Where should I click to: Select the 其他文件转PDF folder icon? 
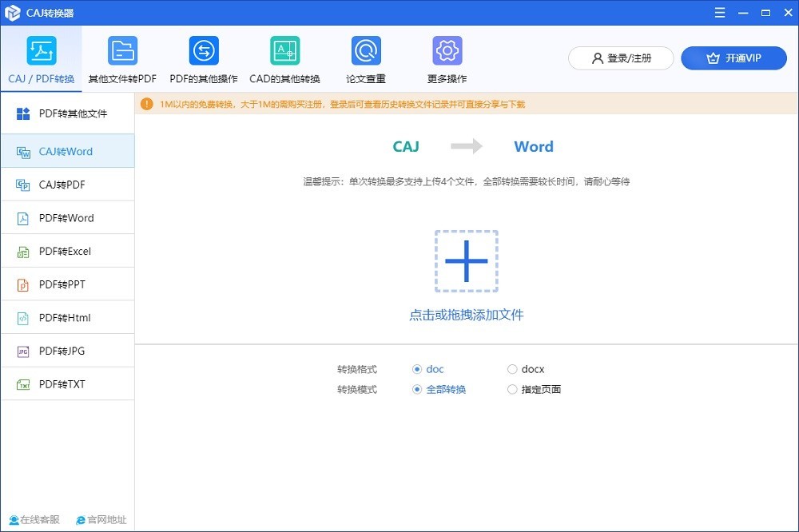coord(122,50)
